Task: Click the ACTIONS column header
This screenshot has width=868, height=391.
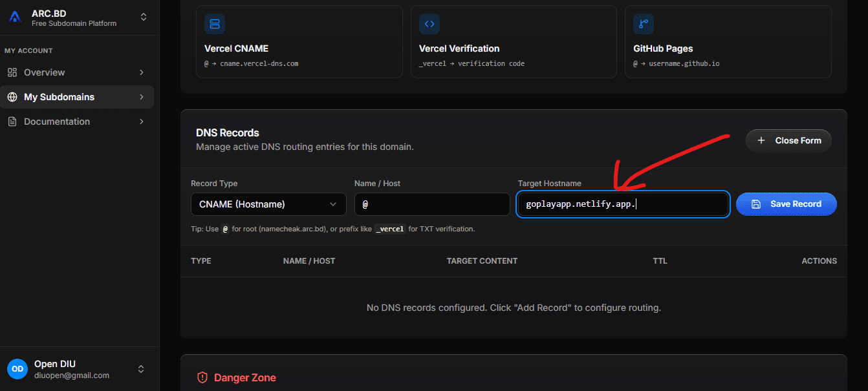Action: (819, 261)
